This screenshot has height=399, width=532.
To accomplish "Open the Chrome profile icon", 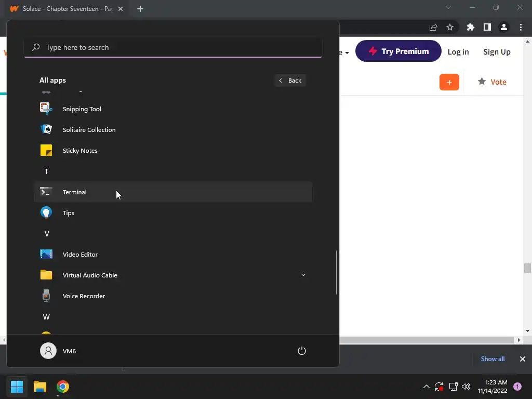I will coord(504,27).
